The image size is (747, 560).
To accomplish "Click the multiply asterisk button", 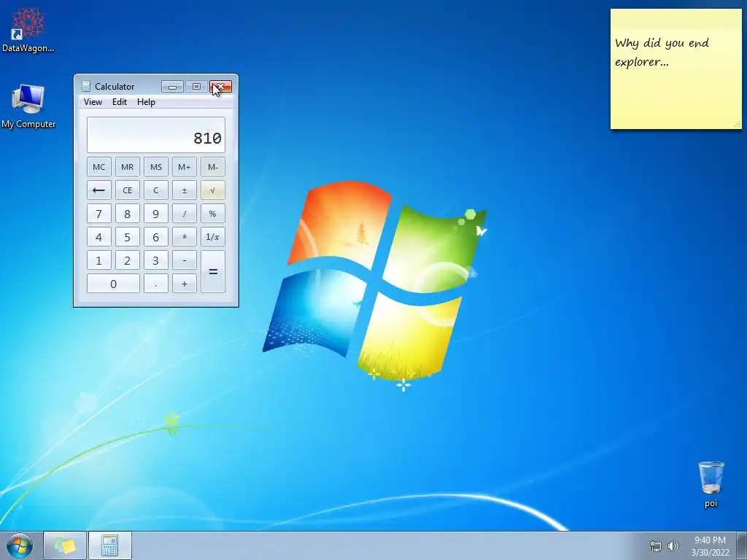I will click(x=185, y=237).
